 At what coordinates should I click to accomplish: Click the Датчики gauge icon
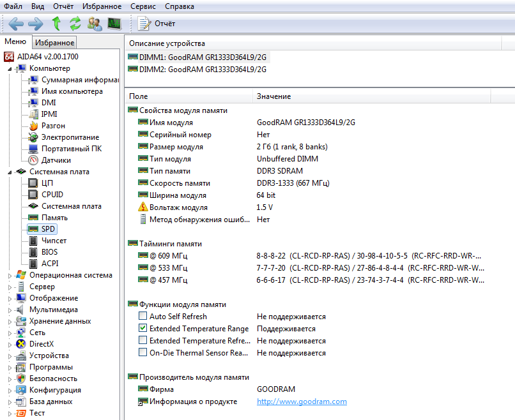click(33, 160)
